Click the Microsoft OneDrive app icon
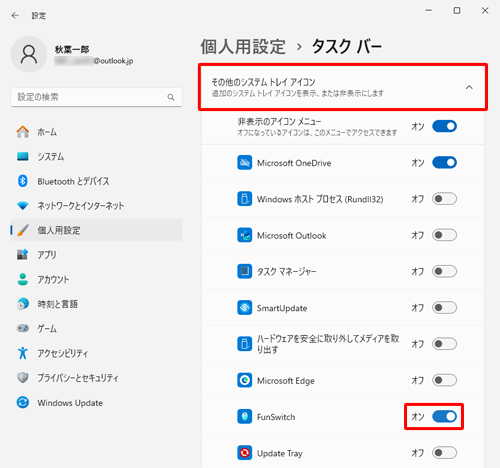The width and height of the screenshot is (500, 468). 244,163
